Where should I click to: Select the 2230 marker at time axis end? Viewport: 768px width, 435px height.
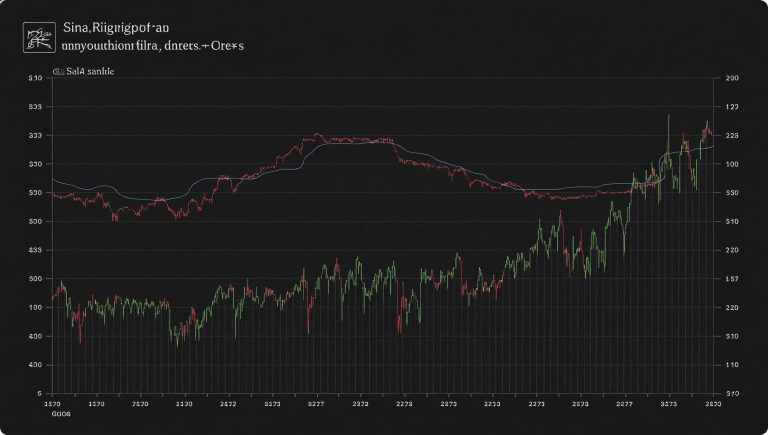pyautogui.click(x=712, y=404)
